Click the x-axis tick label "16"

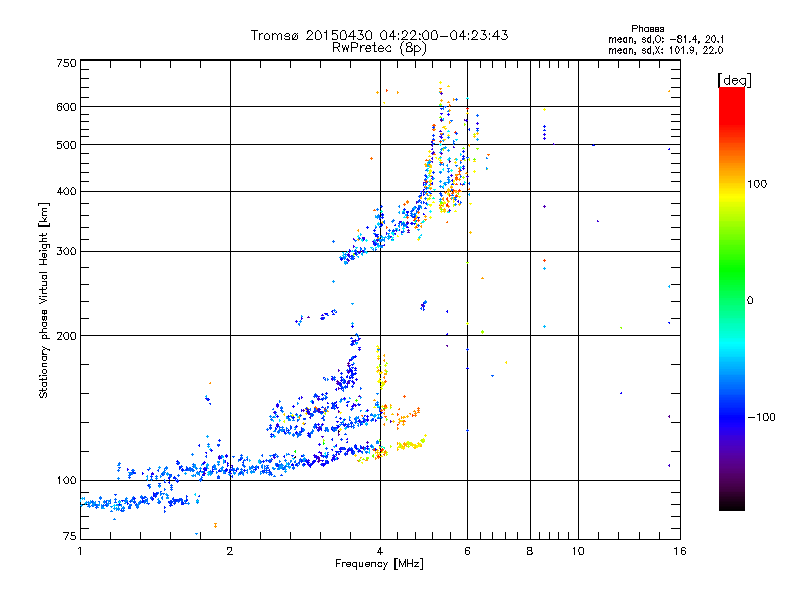pos(680,551)
